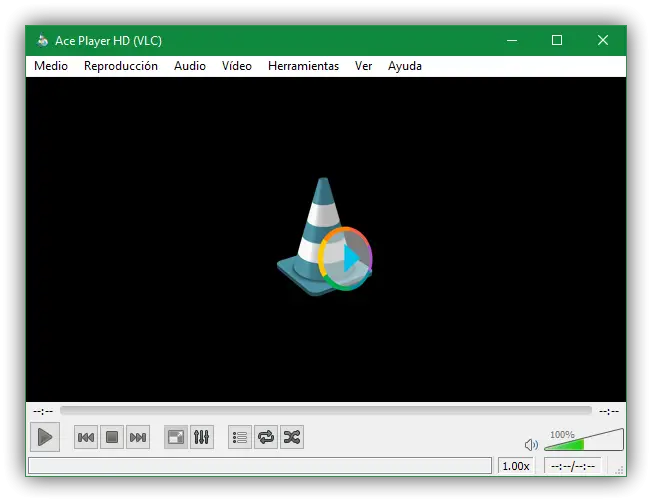
Task: Stop playback using the square Stop button
Action: pos(112,437)
